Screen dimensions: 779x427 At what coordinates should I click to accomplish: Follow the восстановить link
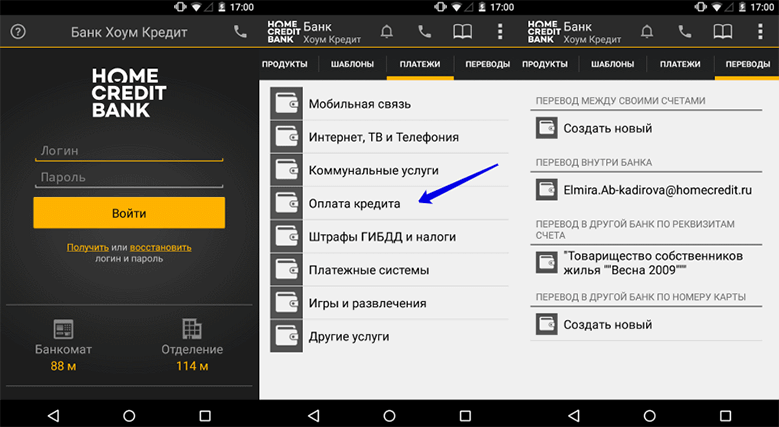pyautogui.click(x=160, y=247)
